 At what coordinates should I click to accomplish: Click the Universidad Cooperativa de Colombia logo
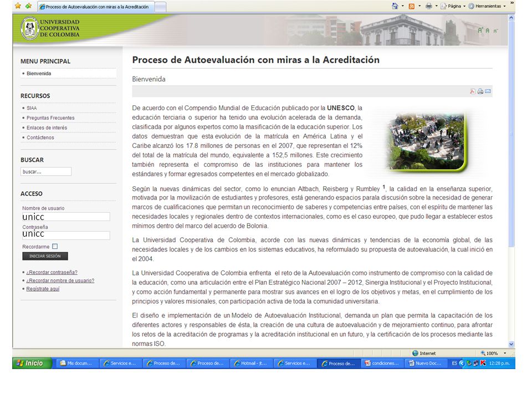click(50, 28)
